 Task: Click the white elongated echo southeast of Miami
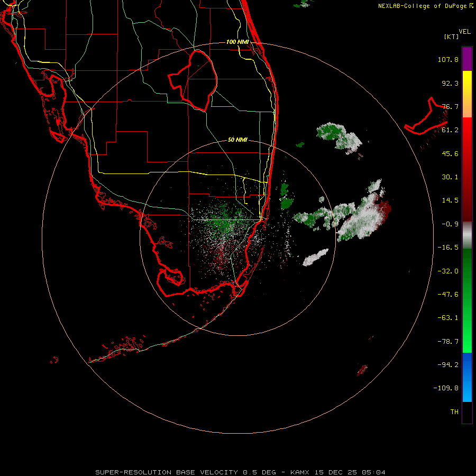(316, 258)
